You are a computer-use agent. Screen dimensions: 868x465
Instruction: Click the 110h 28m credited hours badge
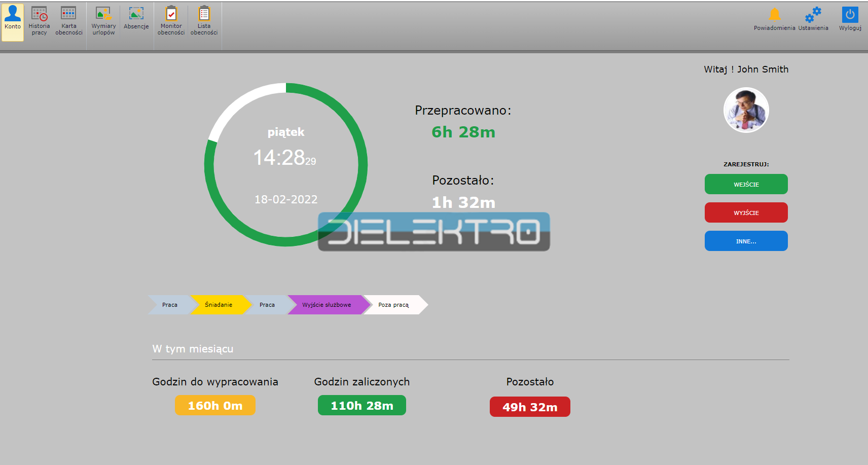click(x=362, y=405)
